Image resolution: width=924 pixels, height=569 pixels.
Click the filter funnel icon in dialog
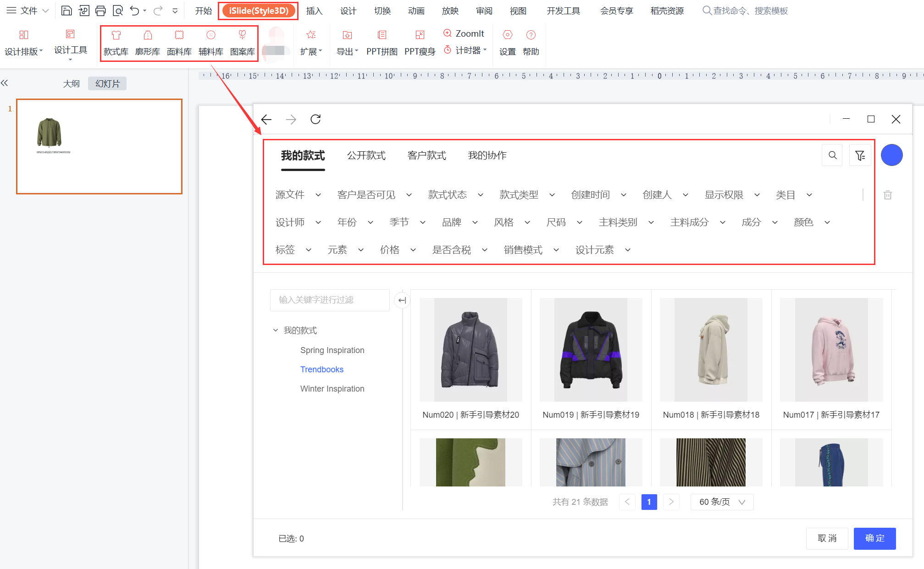tap(860, 155)
